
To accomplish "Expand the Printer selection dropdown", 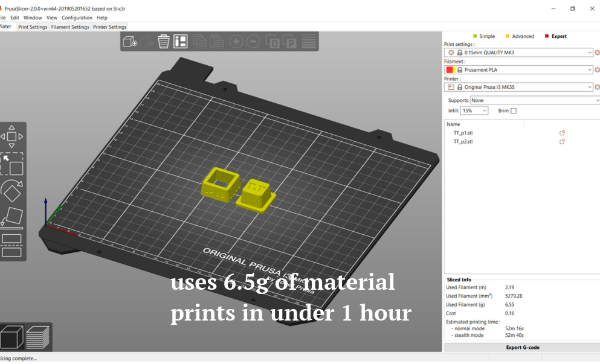I will pyautogui.click(x=518, y=87).
